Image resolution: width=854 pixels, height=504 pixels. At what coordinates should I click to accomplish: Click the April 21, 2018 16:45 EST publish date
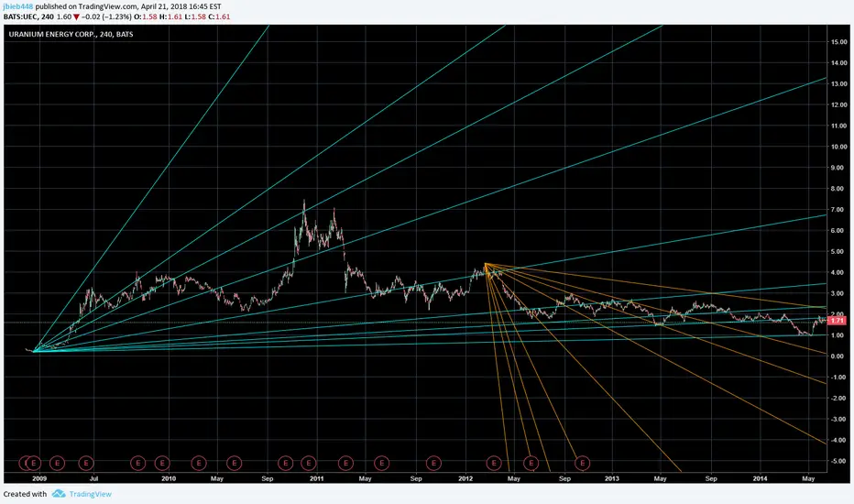(181, 7)
